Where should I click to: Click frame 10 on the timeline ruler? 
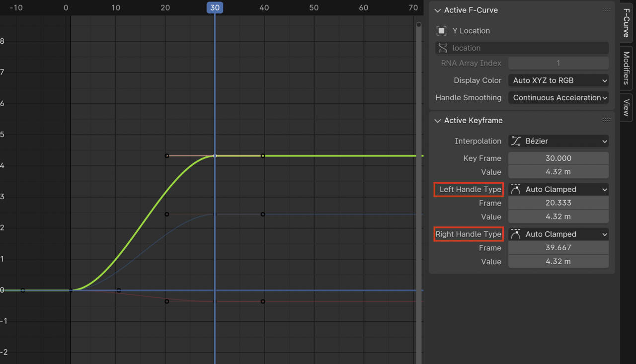click(116, 8)
